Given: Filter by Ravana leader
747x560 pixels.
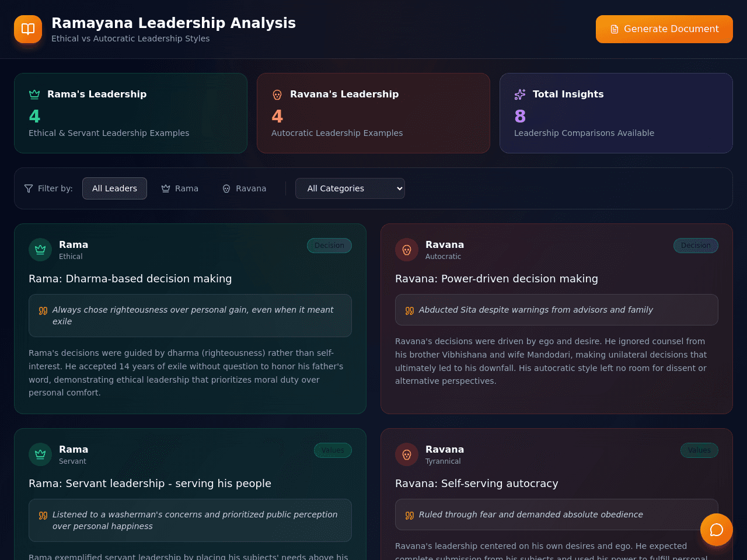Looking at the screenshot, I should pos(244,188).
